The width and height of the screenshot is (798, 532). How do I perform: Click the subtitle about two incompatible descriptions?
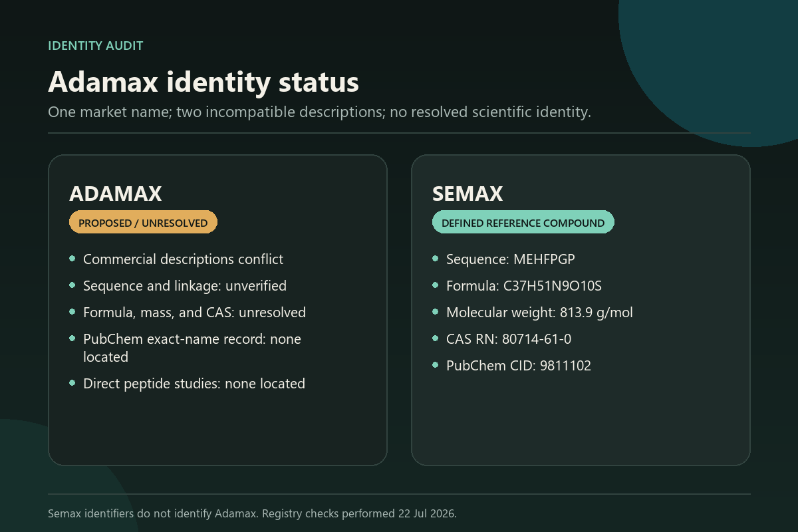click(x=319, y=112)
